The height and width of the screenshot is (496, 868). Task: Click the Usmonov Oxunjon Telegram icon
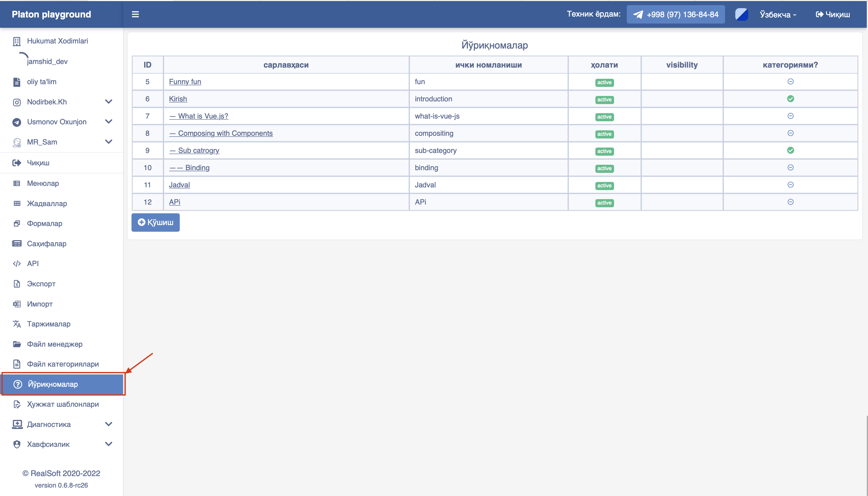(x=17, y=122)
